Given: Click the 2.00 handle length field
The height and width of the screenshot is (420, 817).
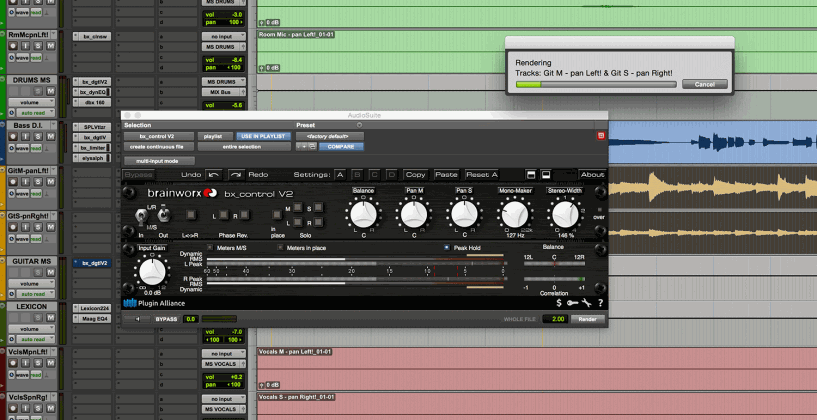Looking at the screenshot, I should click(555, 319).
